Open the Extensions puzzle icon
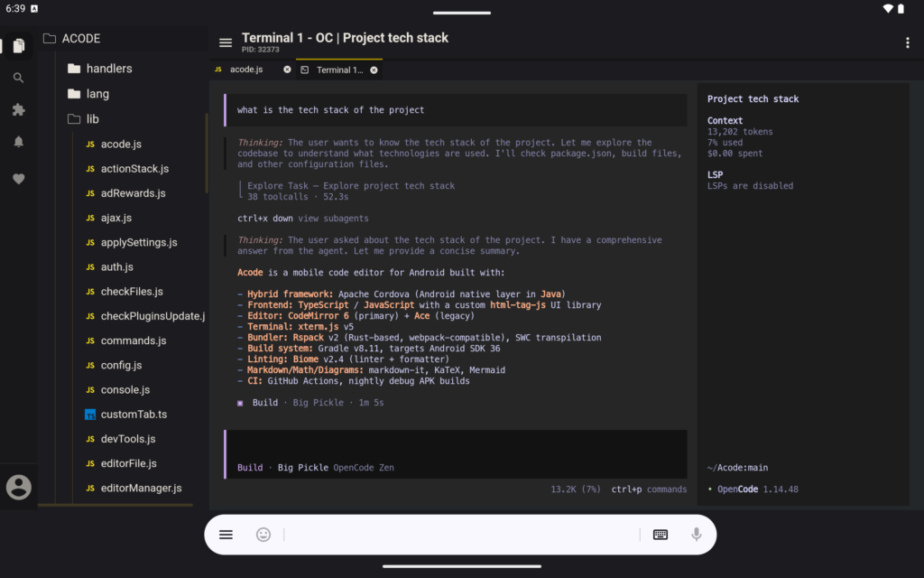Image resolution: width=924 pixels, height=578 pixels. click(19, 109)
